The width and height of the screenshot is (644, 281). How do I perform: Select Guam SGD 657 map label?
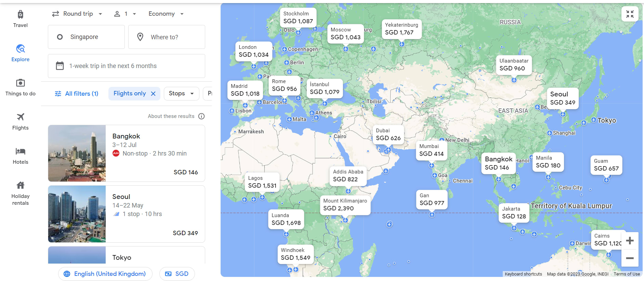pyautogui.click(x=606, y=165)
